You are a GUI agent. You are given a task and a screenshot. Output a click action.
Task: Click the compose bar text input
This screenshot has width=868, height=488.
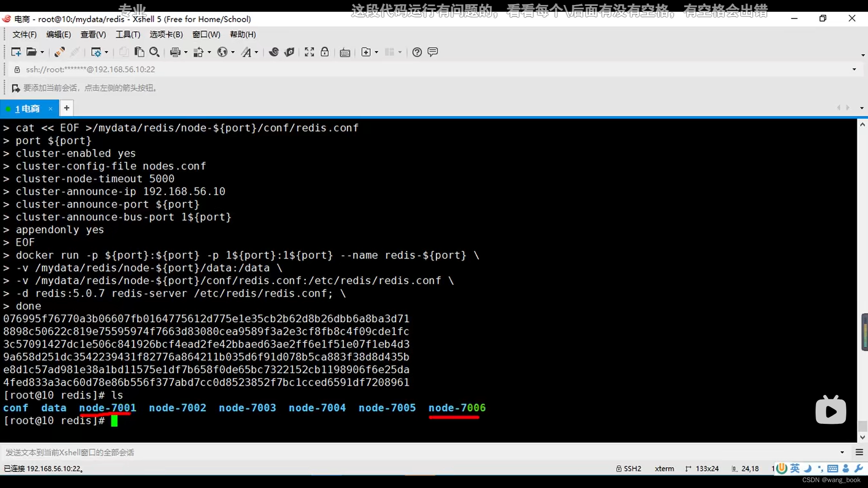coord(418,452)
